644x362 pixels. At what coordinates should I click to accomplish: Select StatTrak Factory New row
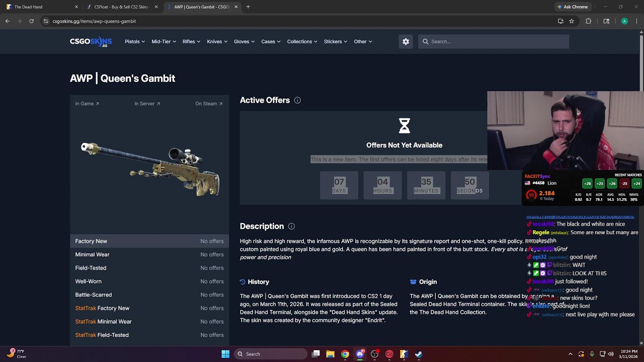[149, 308]
